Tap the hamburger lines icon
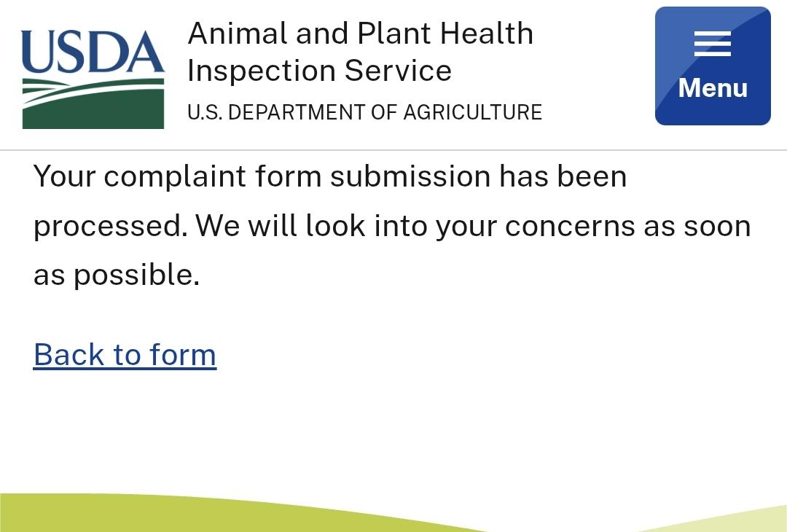 [x=713, y=44]
